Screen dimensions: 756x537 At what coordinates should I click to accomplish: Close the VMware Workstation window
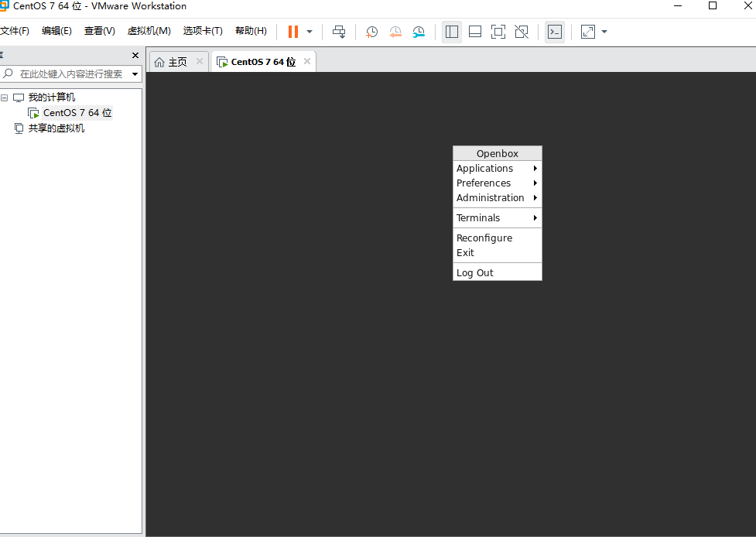click(x=747, y=5)
